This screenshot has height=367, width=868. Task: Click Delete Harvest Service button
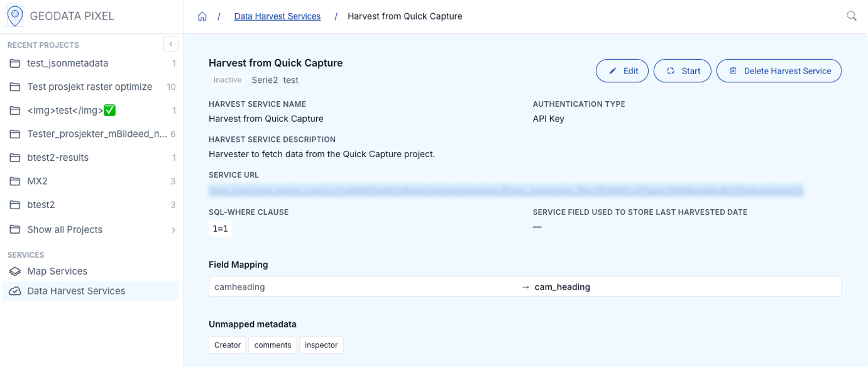[x=779, y=71]
